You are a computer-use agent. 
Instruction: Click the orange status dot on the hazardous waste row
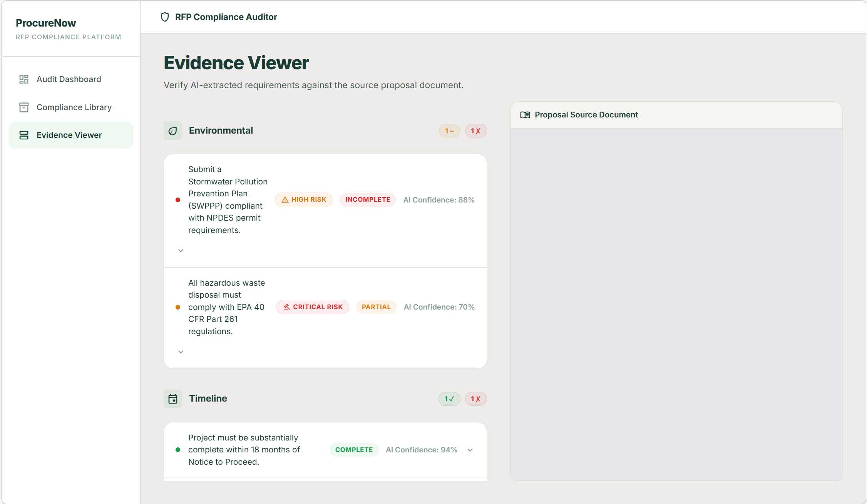point(178,307)
